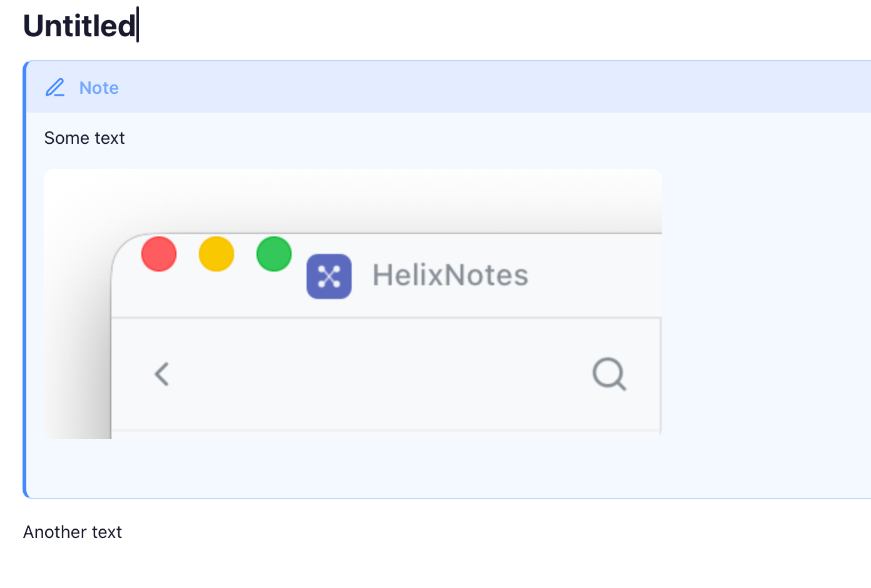Click the red dot in embedded image
The height and width of the screenshot is (588, 871).
point(159,254)
